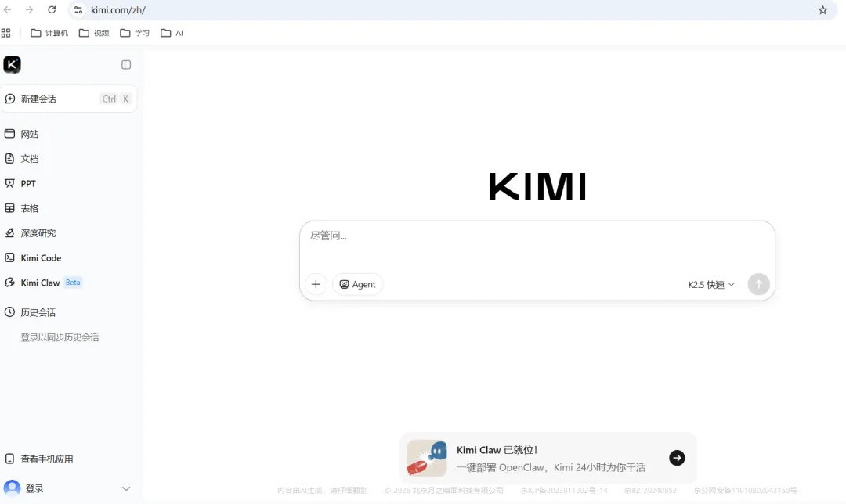The image size is (846, 504).
Task: Click the 京公网安备 footer link
Action: tap(745, 491)
